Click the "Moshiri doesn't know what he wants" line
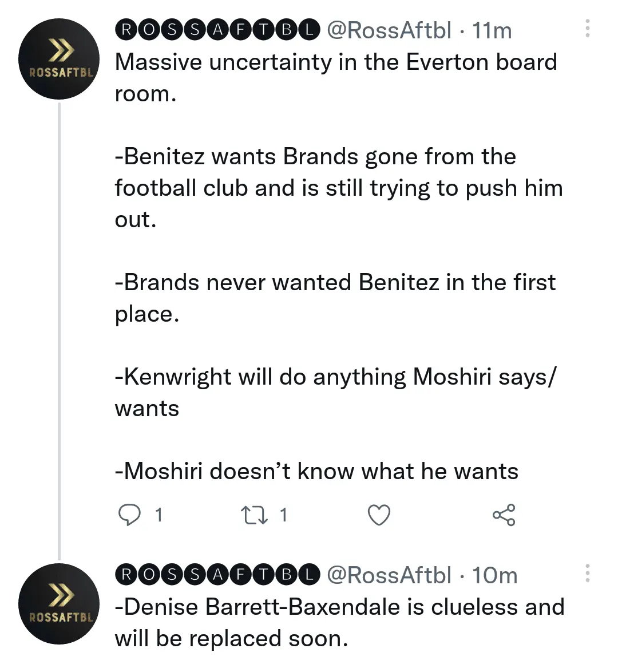This screenshot has width=618, height=672. click(316, 472)
